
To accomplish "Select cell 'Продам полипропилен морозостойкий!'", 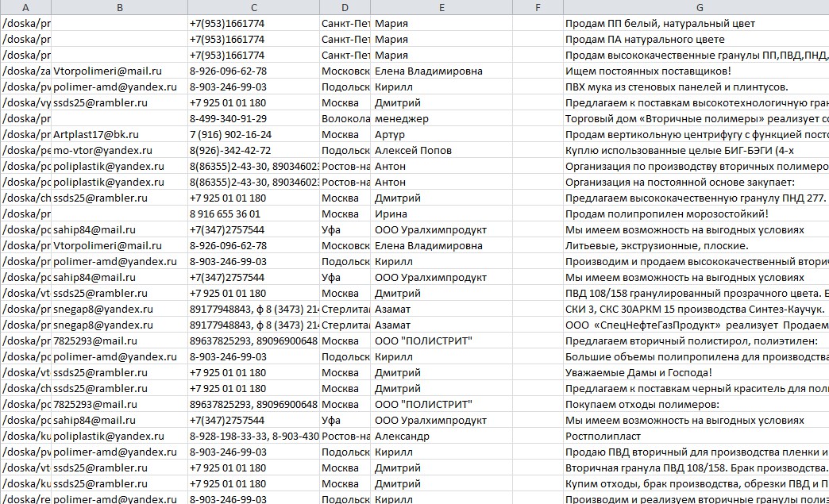I will [696, 214].
